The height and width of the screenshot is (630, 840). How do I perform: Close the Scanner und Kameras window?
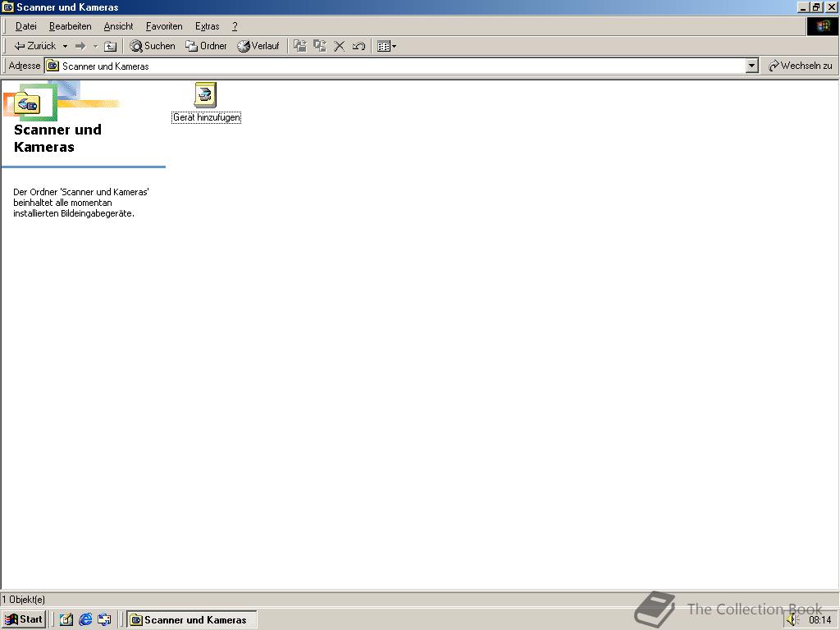[831, 7]
